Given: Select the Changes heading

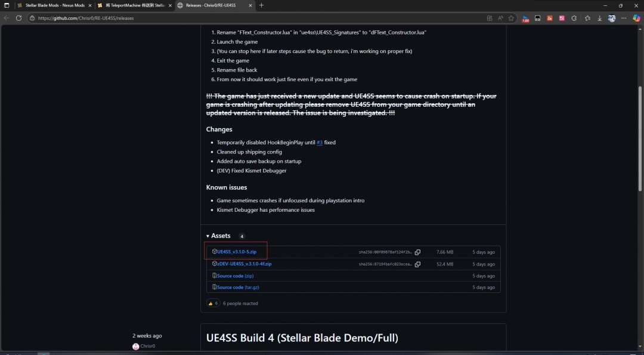Looking at the screenshot, I should (219, 129).
